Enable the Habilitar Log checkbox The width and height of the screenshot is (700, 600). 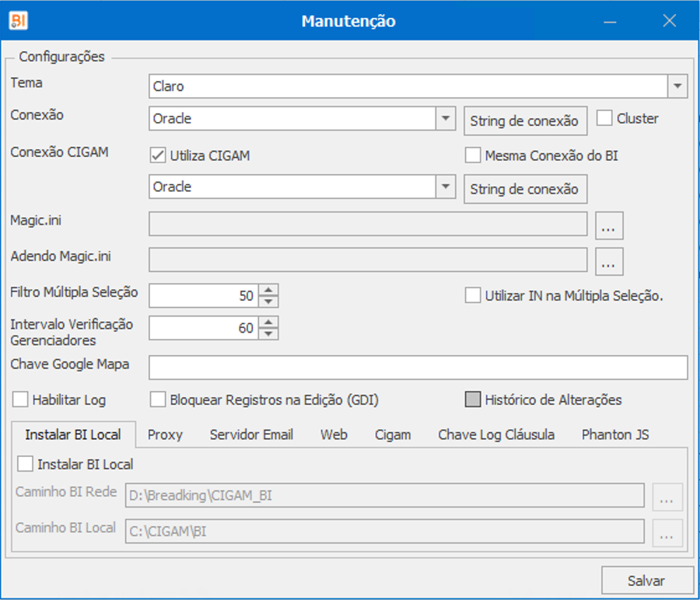[21, 400]
